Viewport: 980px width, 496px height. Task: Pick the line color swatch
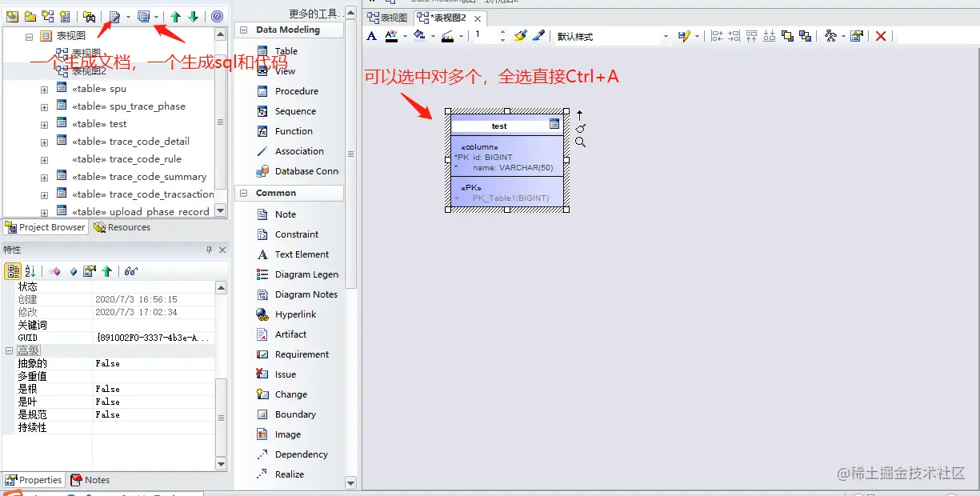[x=447, y=36]
